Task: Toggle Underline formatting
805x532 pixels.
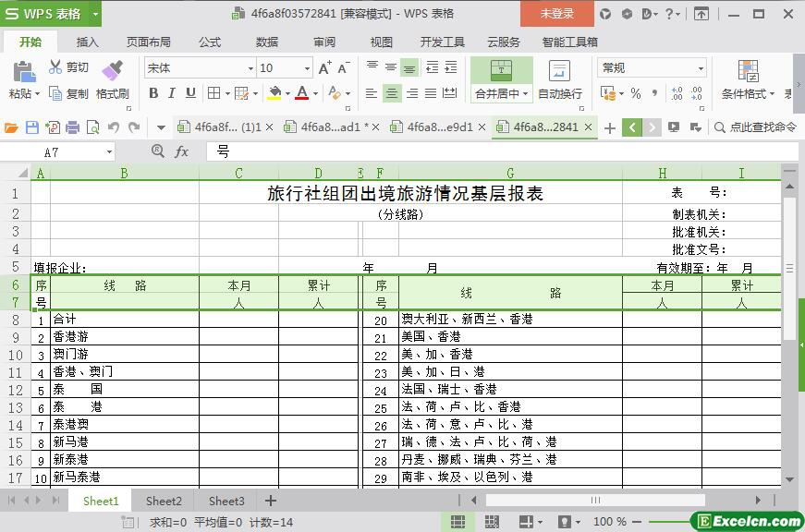Action: [x=190, y=93]
